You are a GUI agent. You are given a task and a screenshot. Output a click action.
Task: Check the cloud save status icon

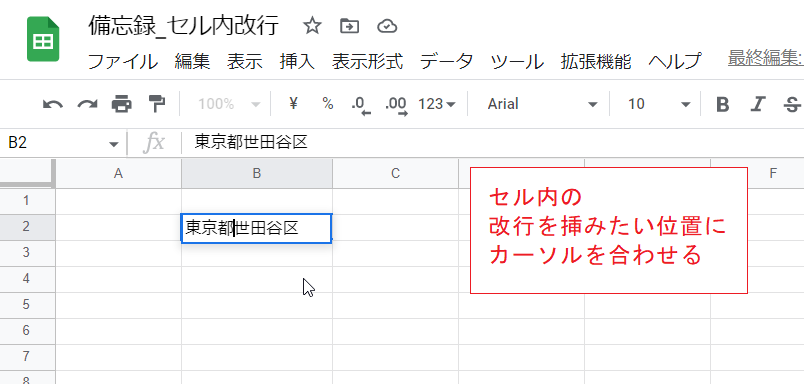coord(387,26)
